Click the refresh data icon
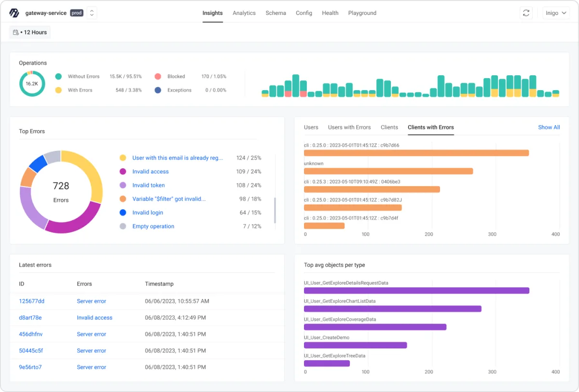Viewport: 579px width, 392px height. click(526, 13)
